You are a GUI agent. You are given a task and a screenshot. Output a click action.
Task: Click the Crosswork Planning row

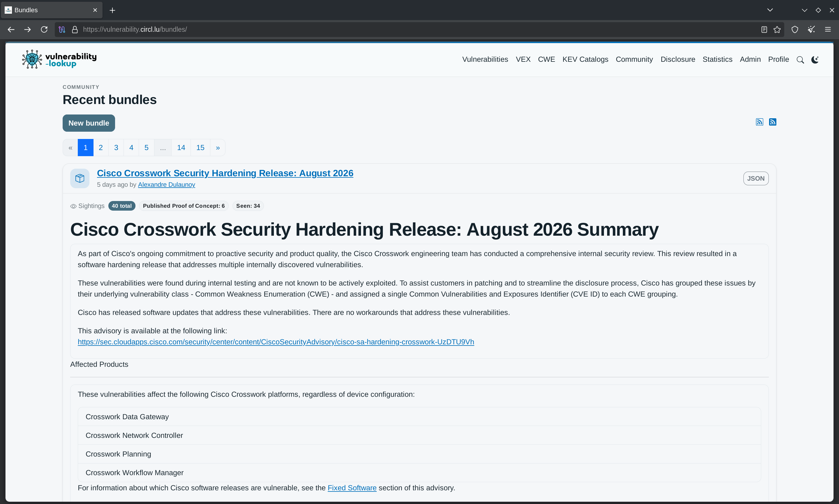coord(419,454)
